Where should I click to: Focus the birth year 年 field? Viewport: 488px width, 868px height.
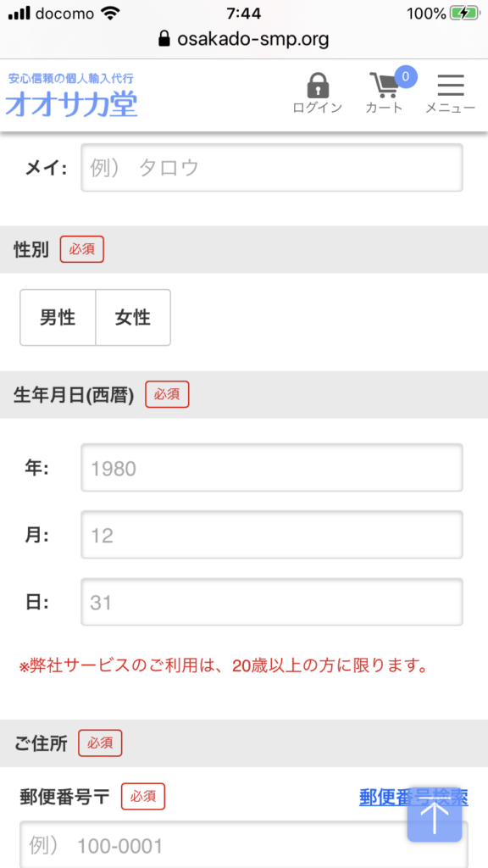[x=272, y=468]
